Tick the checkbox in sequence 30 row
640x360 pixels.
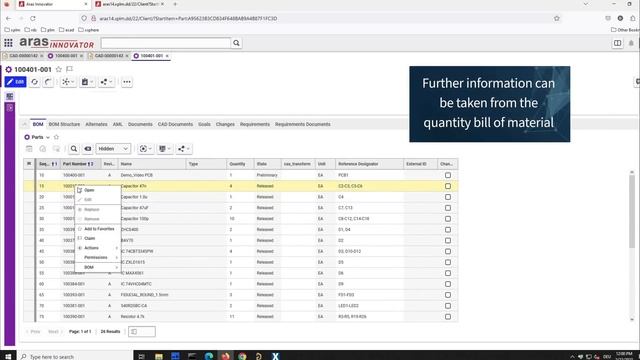click(x=448, y=219)
